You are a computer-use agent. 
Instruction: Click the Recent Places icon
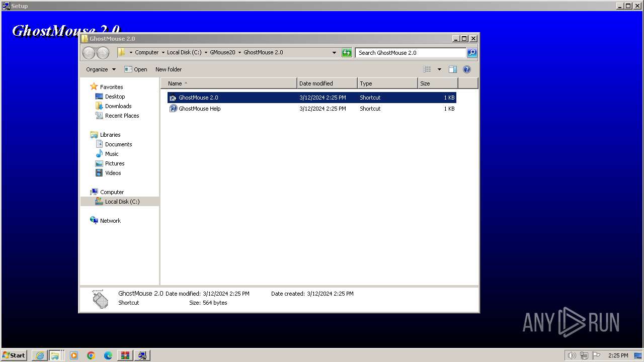coord(99,116)
